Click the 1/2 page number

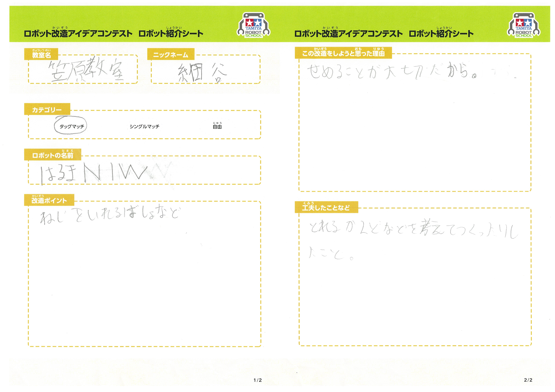click(258, 380)
